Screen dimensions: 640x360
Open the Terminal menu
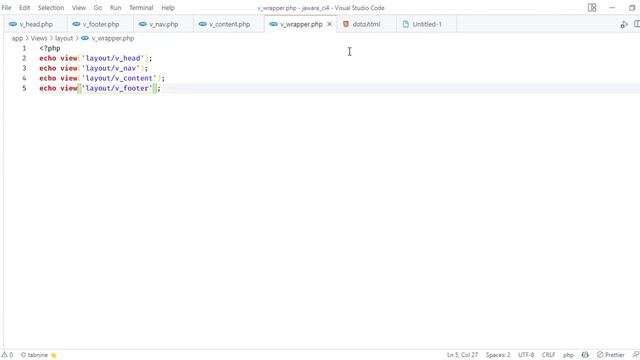click(141, 8)
